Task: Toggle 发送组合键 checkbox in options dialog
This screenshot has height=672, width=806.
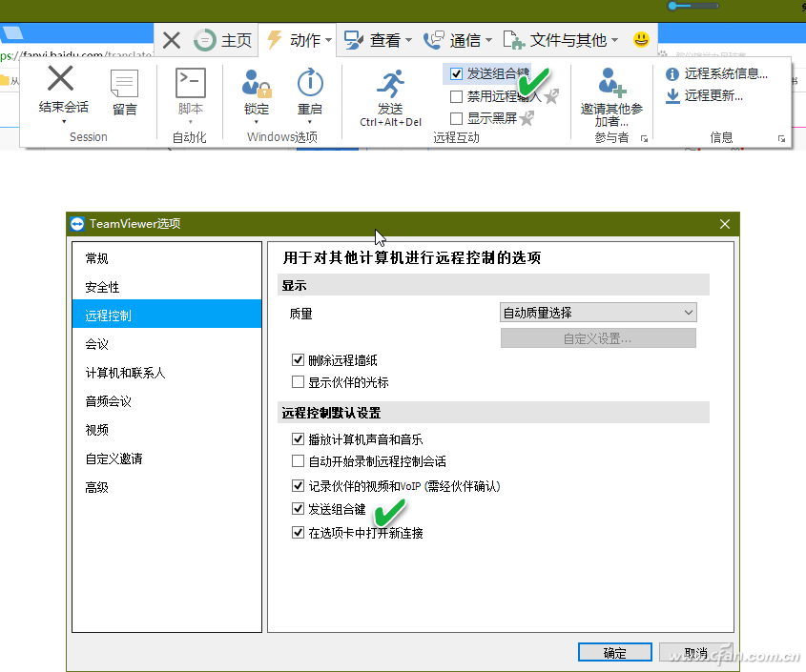Action: click(x=298, y=509)
